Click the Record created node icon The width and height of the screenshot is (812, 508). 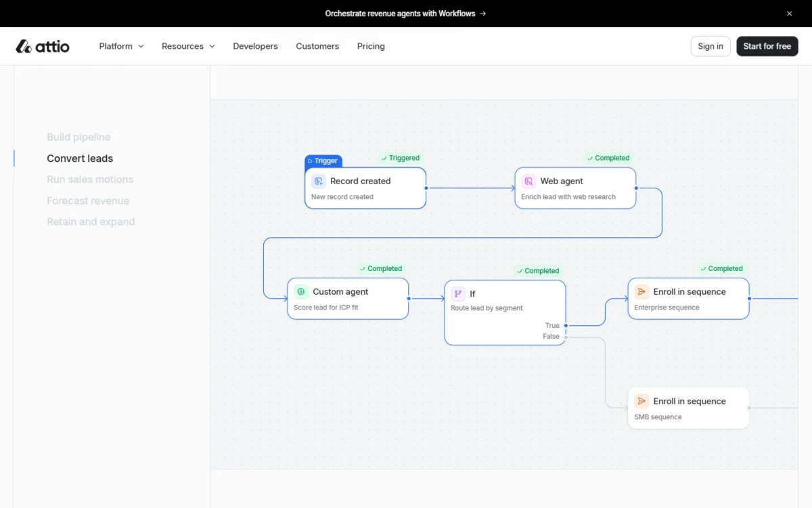pos(319,181)
